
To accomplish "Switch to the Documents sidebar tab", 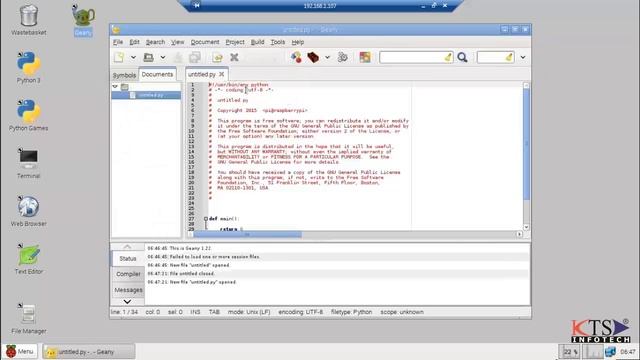I will (x=157, y=74).
